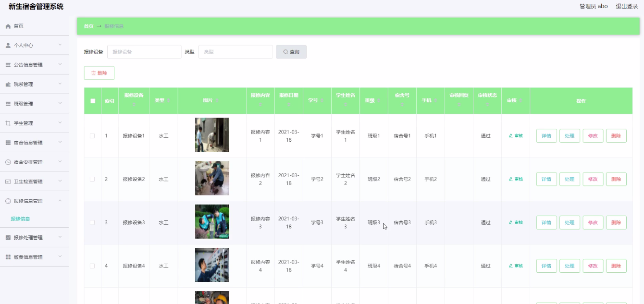
Task: Click the 查询 search button
Action: [x=291, y=52]
